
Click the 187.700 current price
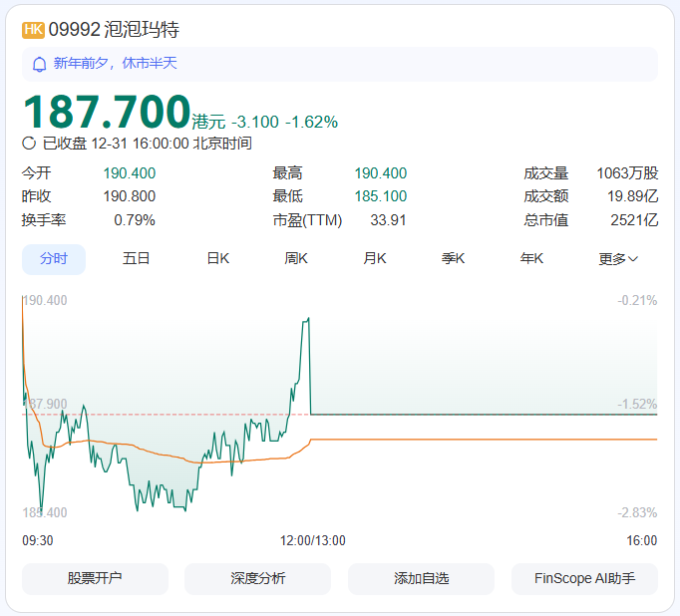[106, 112]
